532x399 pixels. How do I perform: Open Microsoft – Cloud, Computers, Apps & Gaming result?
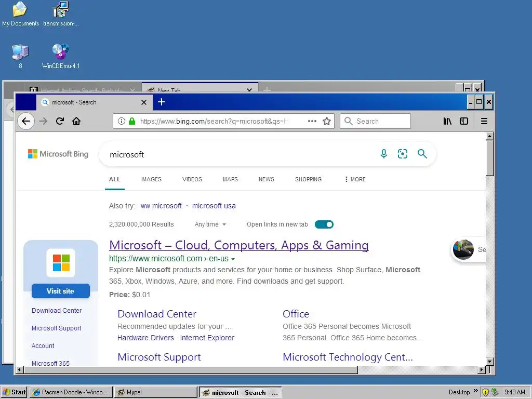coord(239,245)
